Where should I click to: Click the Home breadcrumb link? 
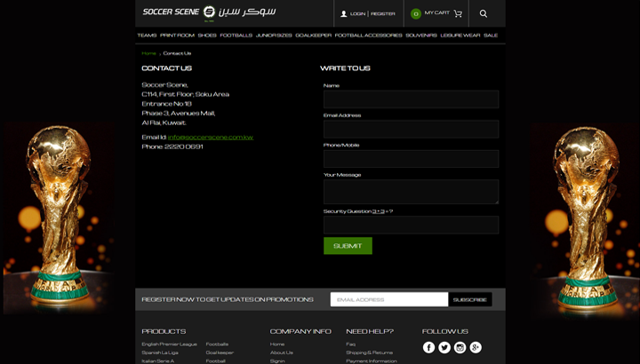(x=148, y=53)
